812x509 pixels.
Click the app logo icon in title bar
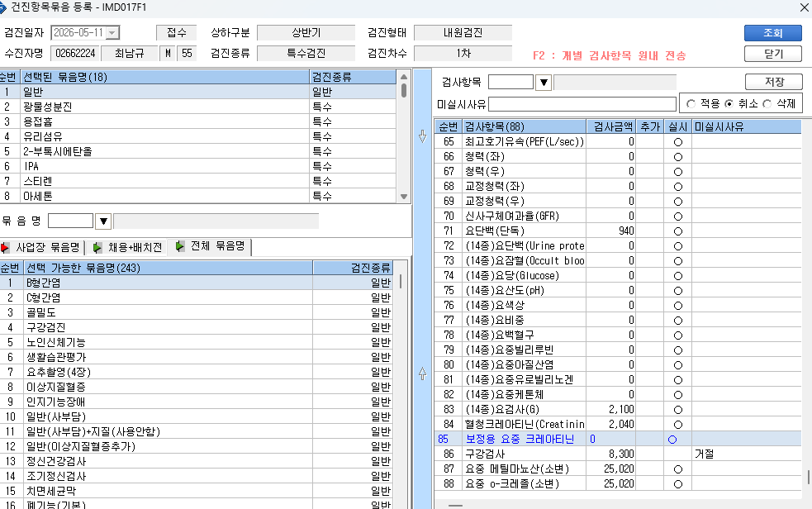[x=3, y=7]
